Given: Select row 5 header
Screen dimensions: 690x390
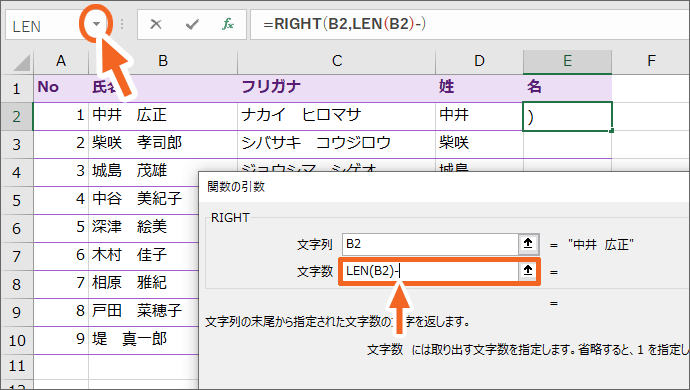Looking at the screenshot, I should click(17, 200).
